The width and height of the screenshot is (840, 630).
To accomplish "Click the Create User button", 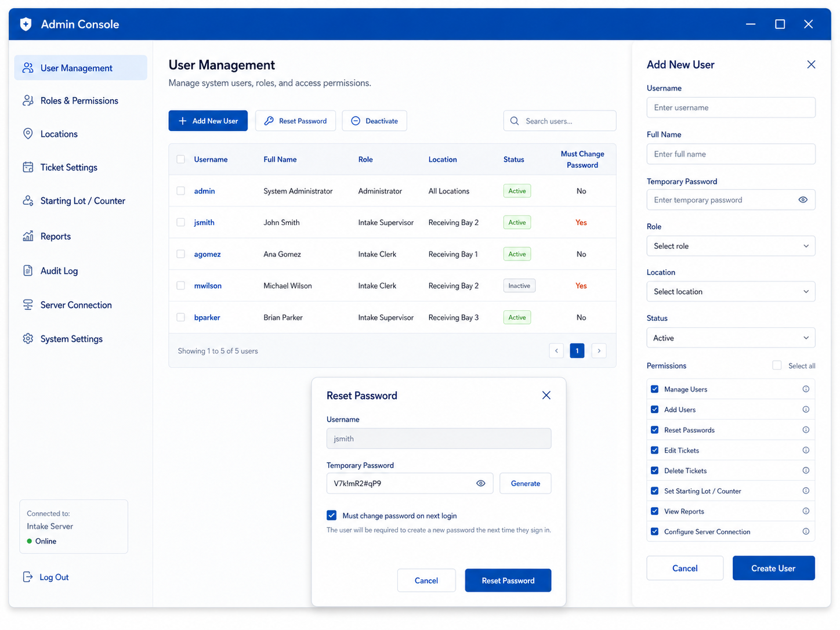I will coord(773,568).
